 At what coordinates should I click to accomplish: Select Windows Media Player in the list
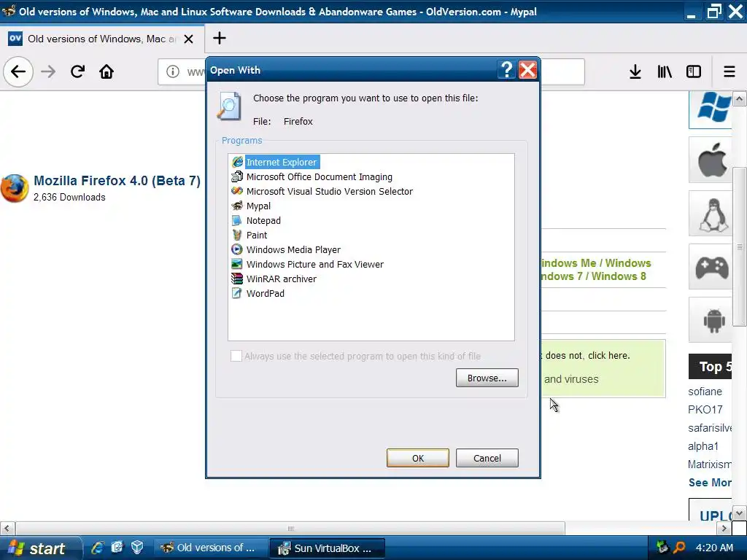[x=293, y=250]
